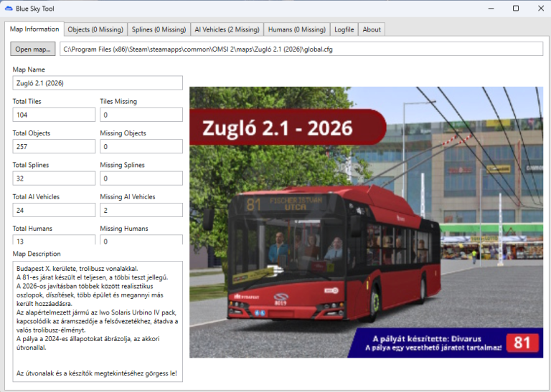551x392 pixels.
Task: Maximize the Blue Sky Tool window
Action: click(x=516, y=9)
